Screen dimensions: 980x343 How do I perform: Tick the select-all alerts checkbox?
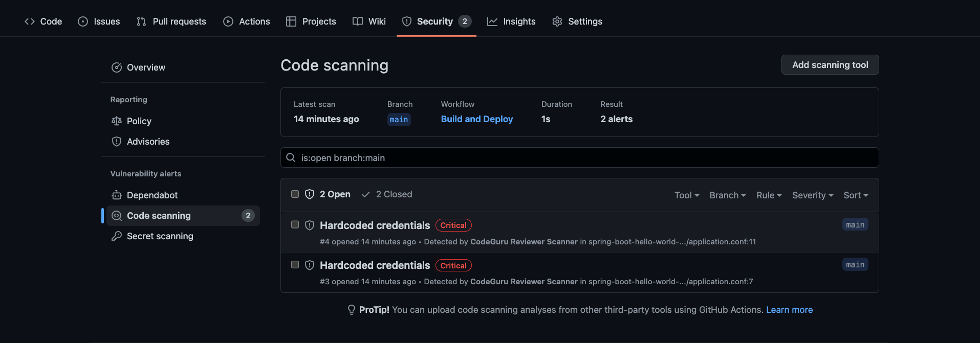pos(295,194)
